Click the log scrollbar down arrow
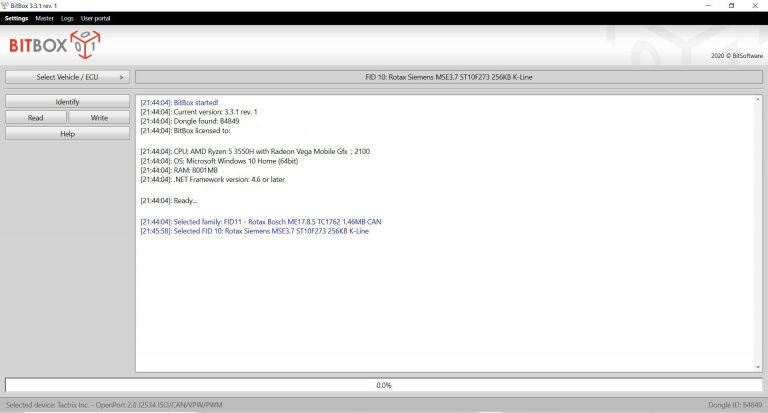The image size is (768, 413). 758,367
